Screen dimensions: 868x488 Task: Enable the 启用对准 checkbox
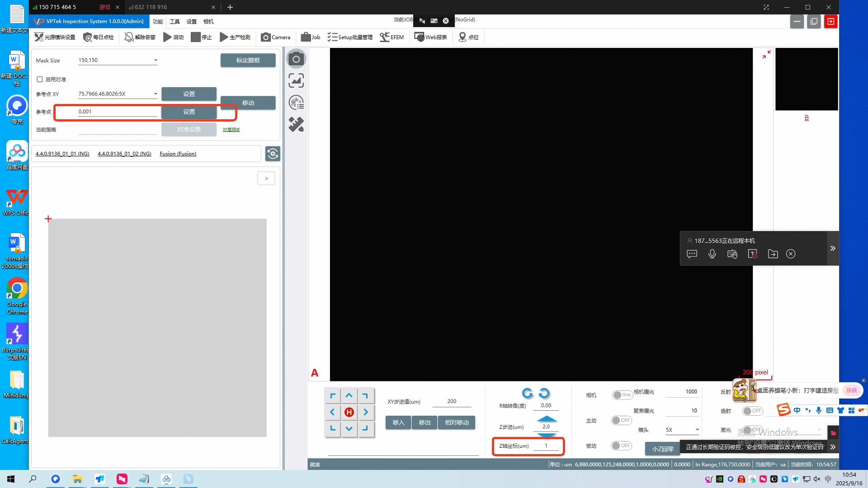click(x=40, y=80)
